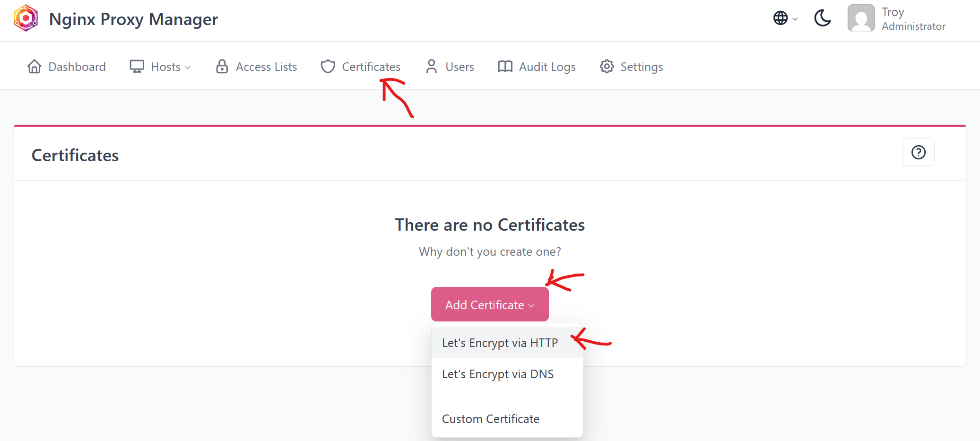
Task: Click the Add Certificate button
Action: point(490,304)
